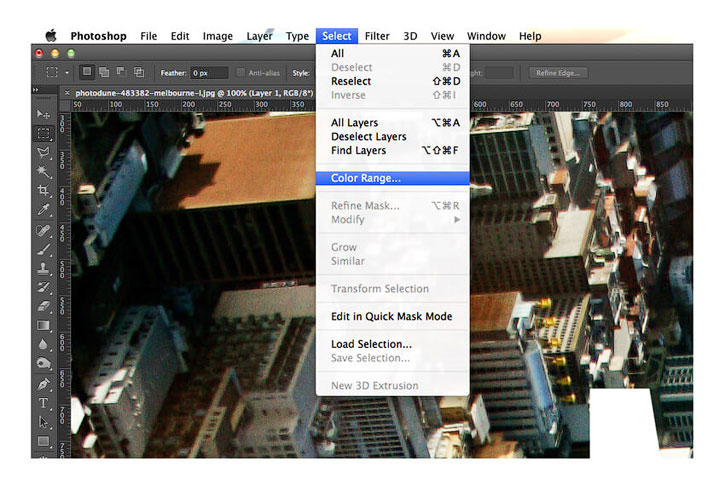Open the 3D menu
725x496 pixels.
(x=410, y=36)
